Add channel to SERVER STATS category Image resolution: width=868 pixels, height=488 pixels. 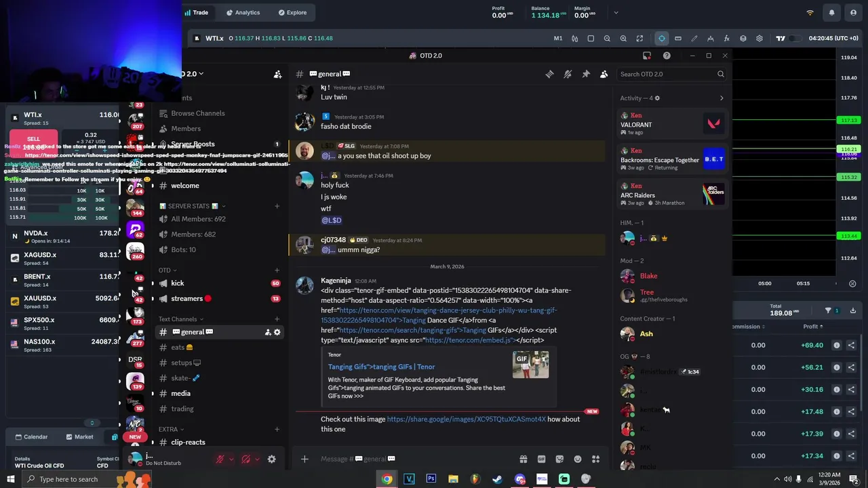pos(277,206)
